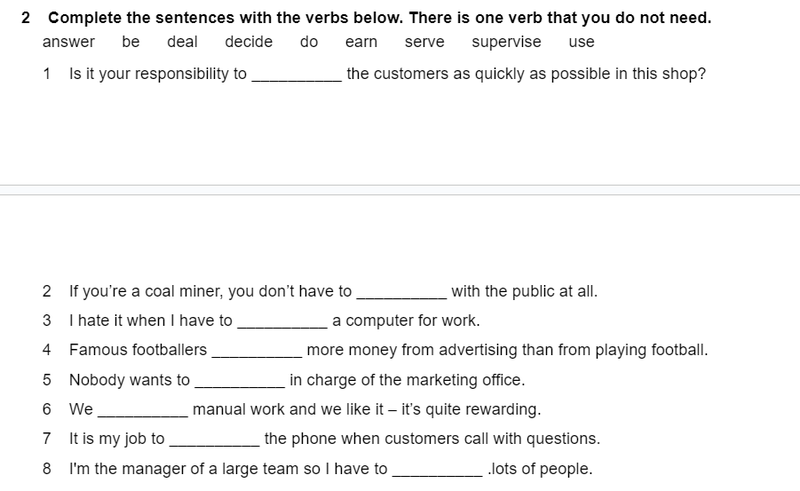Screen dimensions: 800x491
Task: Click the blank before "the phone when customers"
Action: click(214, 438)
